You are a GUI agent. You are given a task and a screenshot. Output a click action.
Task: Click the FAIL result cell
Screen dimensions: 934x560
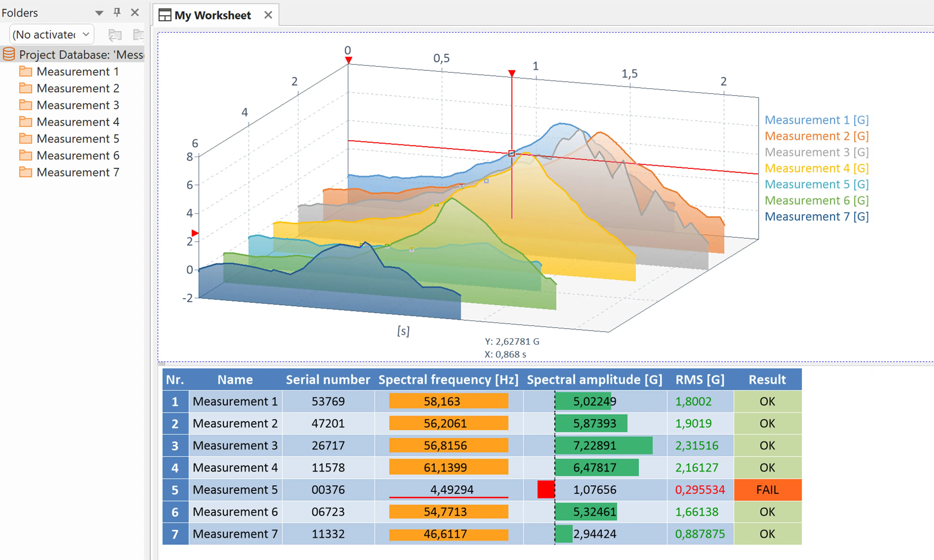pos(767,490)
